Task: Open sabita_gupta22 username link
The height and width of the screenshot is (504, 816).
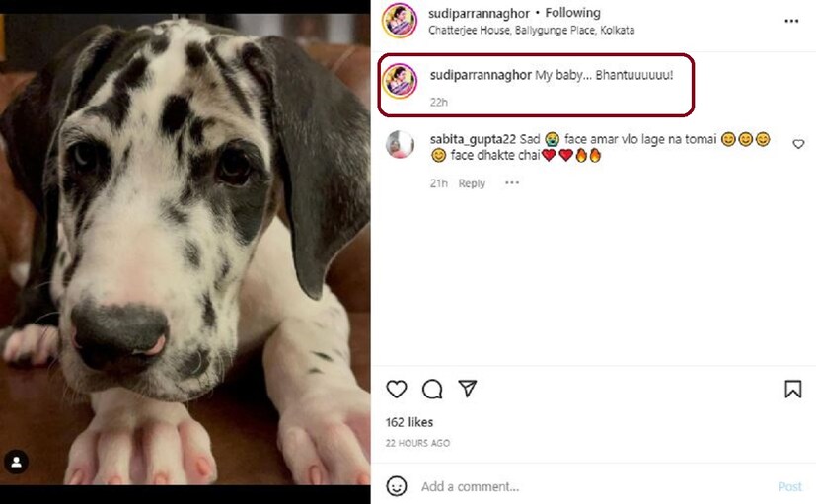Action: click(473, 139)
